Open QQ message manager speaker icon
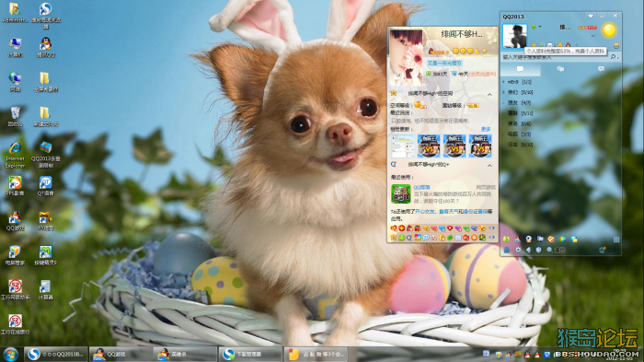The image size is (644, 362). 529,250
